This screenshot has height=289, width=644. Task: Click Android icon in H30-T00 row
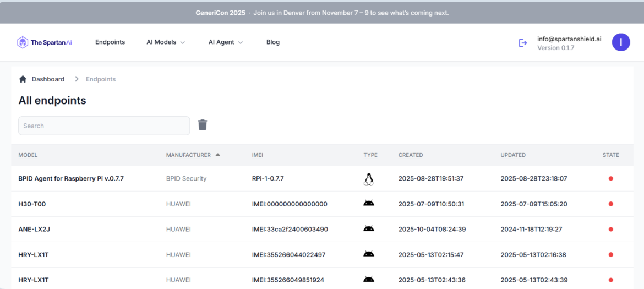(369, 203)
